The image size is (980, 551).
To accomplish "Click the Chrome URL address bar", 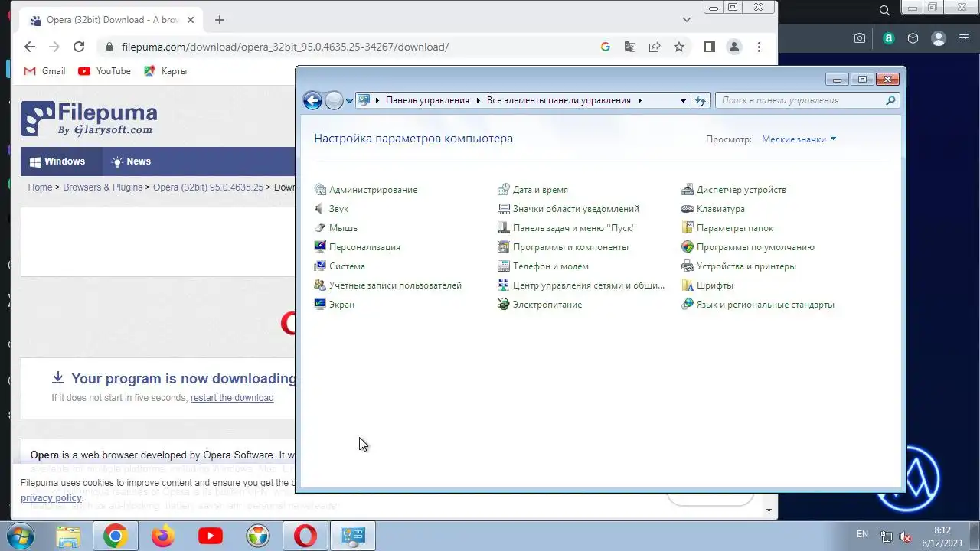I will (352, 47).
